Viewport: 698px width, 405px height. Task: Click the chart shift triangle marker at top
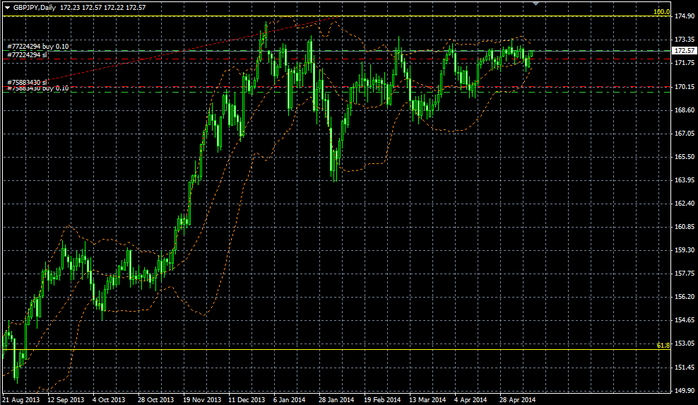coord(536,4)
